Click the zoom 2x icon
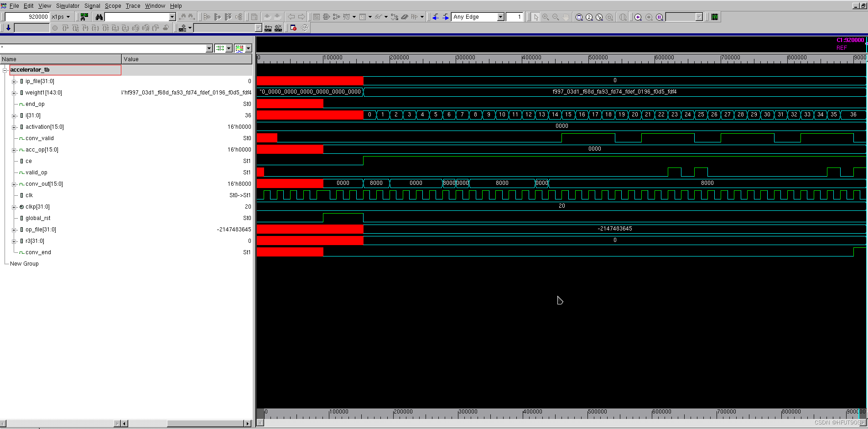Screen dimensions: 868x429 click(589, 17)
